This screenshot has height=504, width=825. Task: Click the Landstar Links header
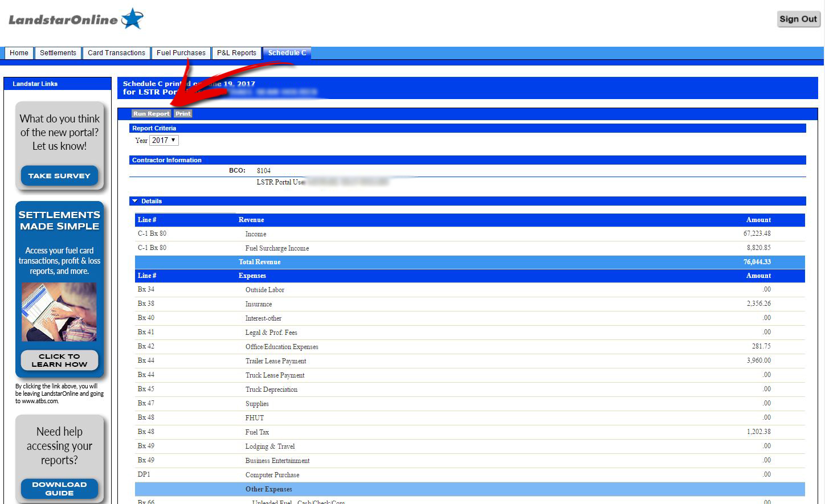tap(58, 84)
